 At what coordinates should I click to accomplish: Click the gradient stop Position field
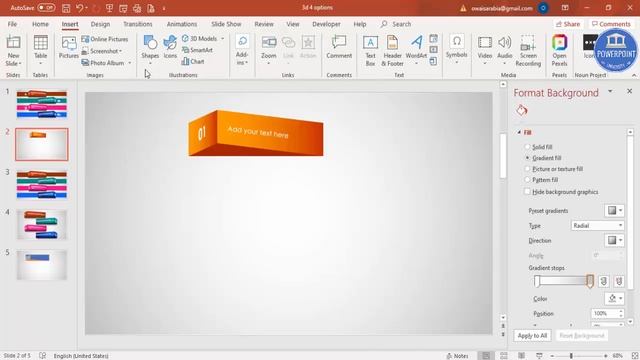click(x=605, y=313)
